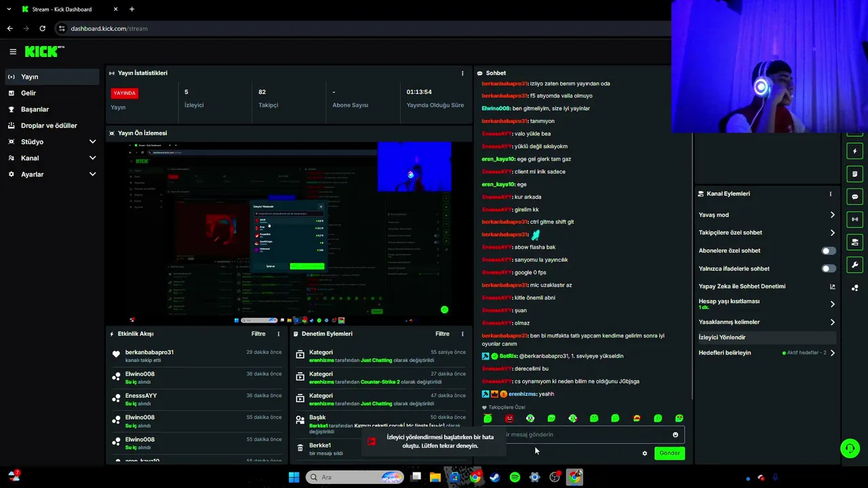Open File Explorer from the taskbar
The height and width of the screenshot is (488, 868).
tap(435, 477)
